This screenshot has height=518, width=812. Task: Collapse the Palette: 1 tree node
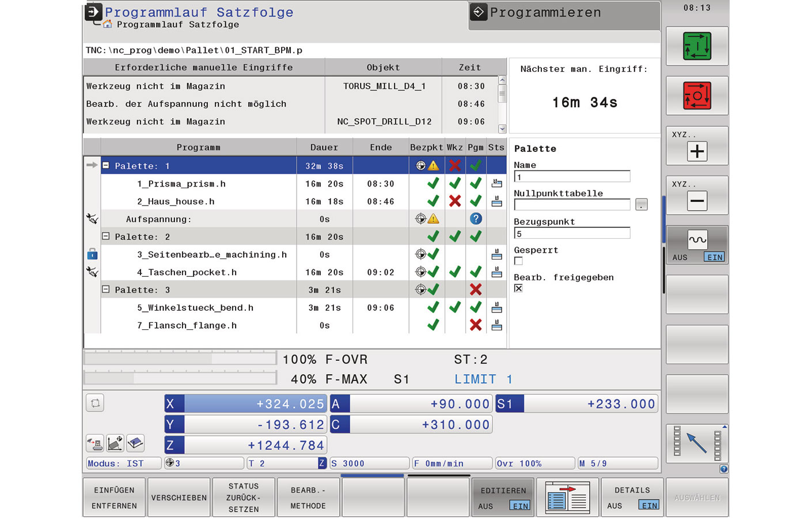tap(106, 165)
